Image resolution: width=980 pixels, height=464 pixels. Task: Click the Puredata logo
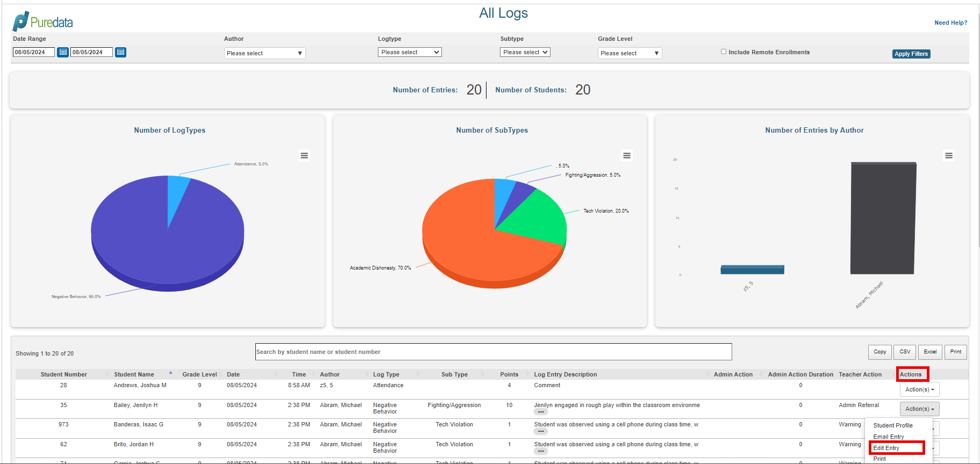click(43, 21)
